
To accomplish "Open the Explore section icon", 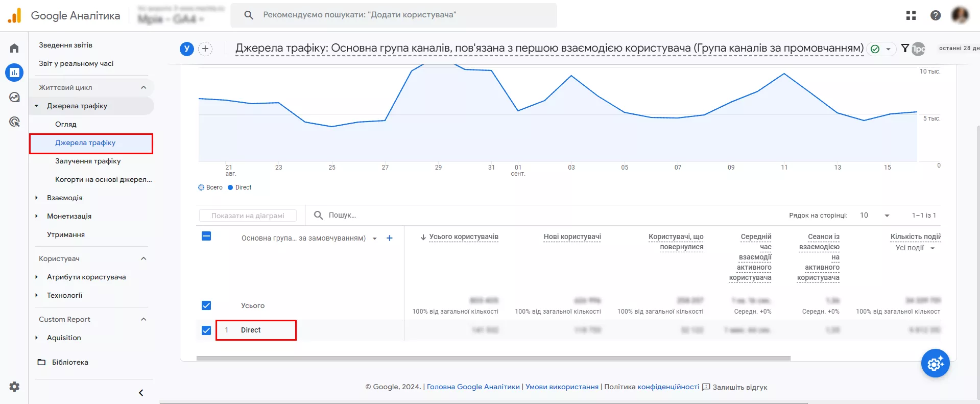I will 14,97.
